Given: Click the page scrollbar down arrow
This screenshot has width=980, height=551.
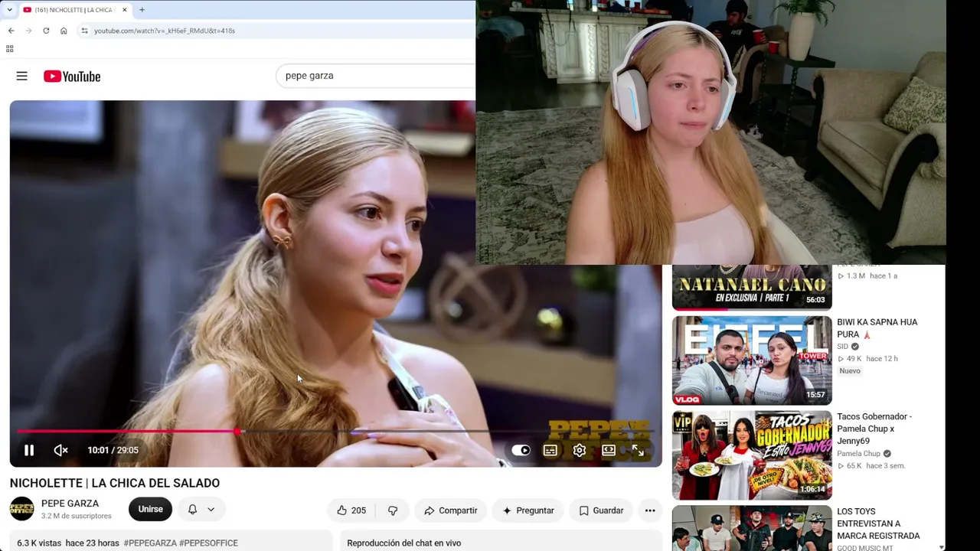Looking at the screenshot, I should [x=942, y=546].
